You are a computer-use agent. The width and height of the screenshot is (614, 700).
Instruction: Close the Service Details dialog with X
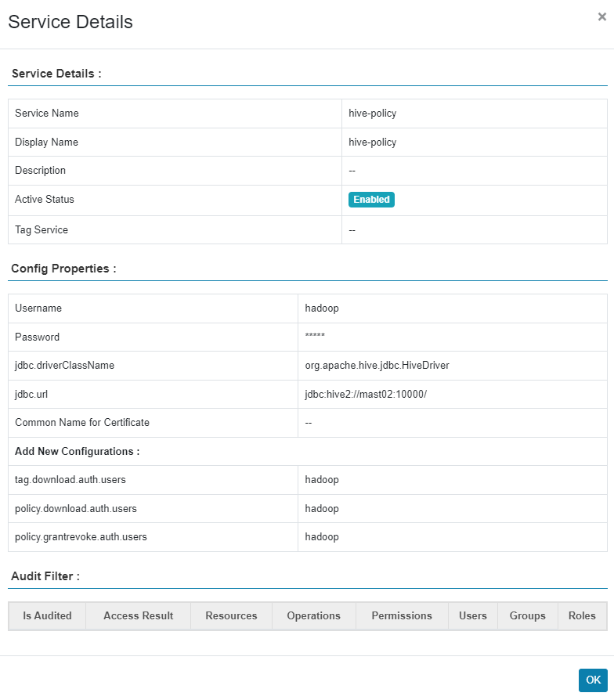point(602,17)
